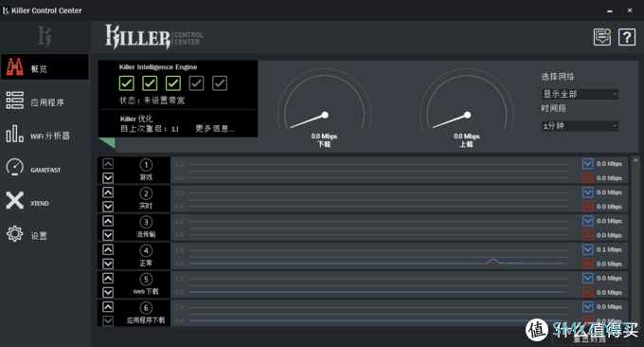Open the Applications (应用程序) list icon
This screenshot has height=347, width=644.
(15, 100)
